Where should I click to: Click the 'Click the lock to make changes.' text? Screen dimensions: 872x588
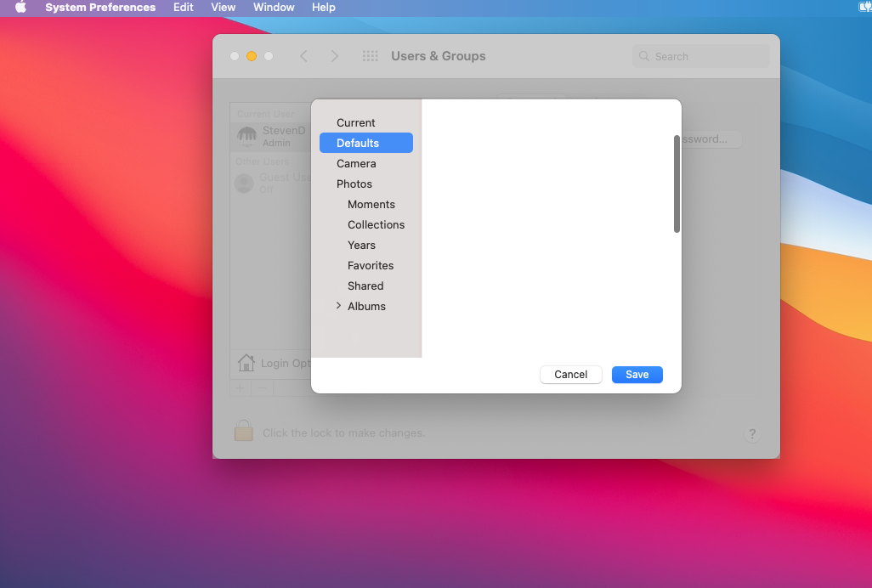343,433
